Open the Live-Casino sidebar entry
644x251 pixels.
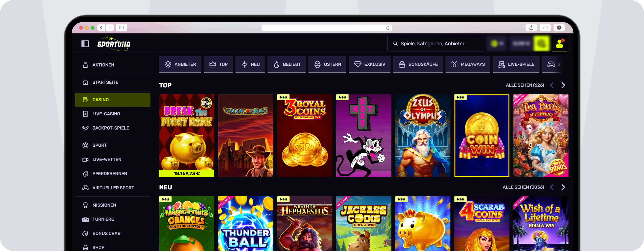[113, 114]
